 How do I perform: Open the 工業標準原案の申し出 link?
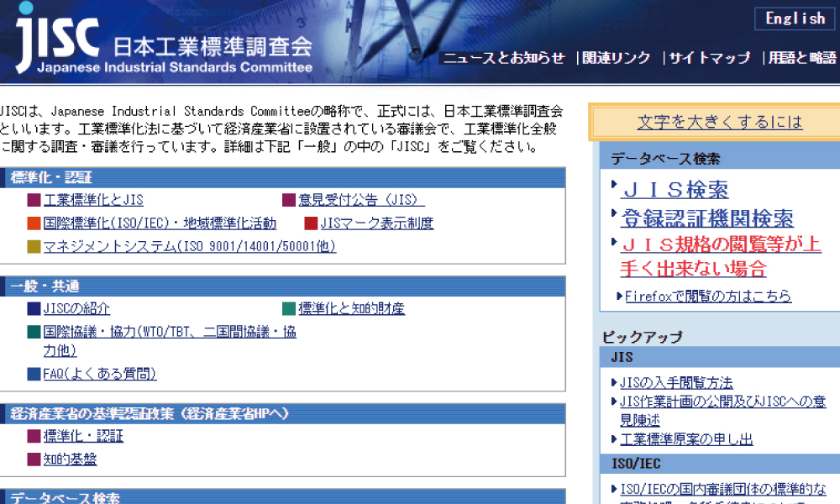click(x=686, y=439)
